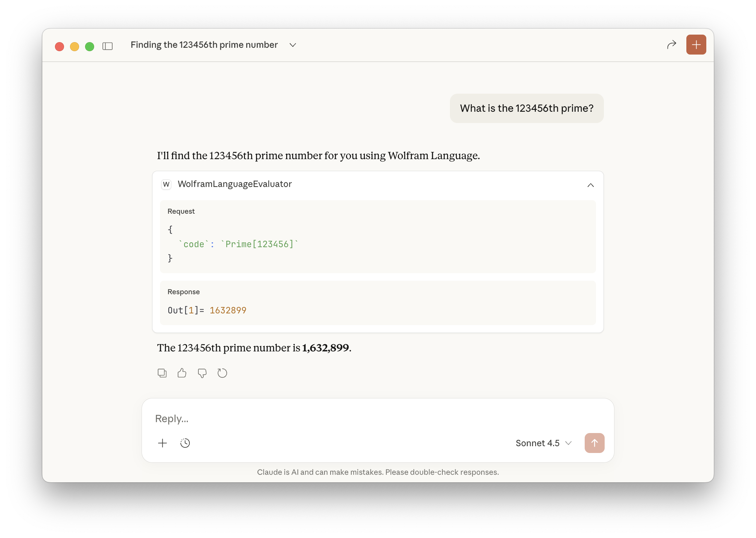The width and height of the screenshot is (756, 538).
Task: Click the user message bubble
Action: (x=526, y=108)
